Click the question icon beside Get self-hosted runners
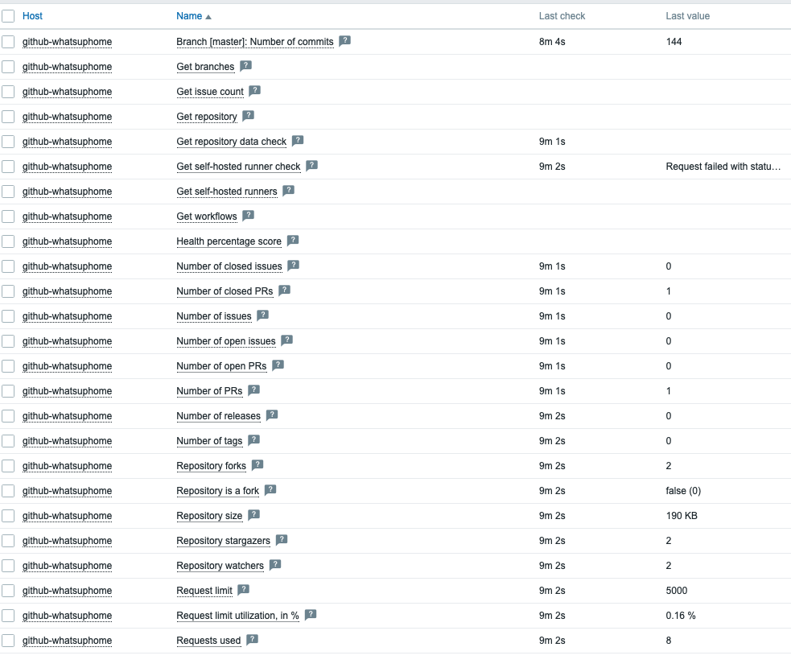 [x=289, y=191]
